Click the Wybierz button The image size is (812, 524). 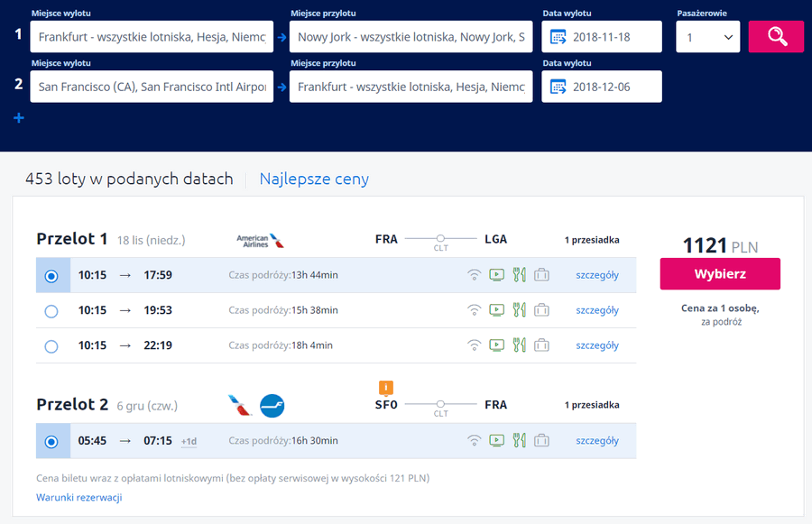point(720,274)
